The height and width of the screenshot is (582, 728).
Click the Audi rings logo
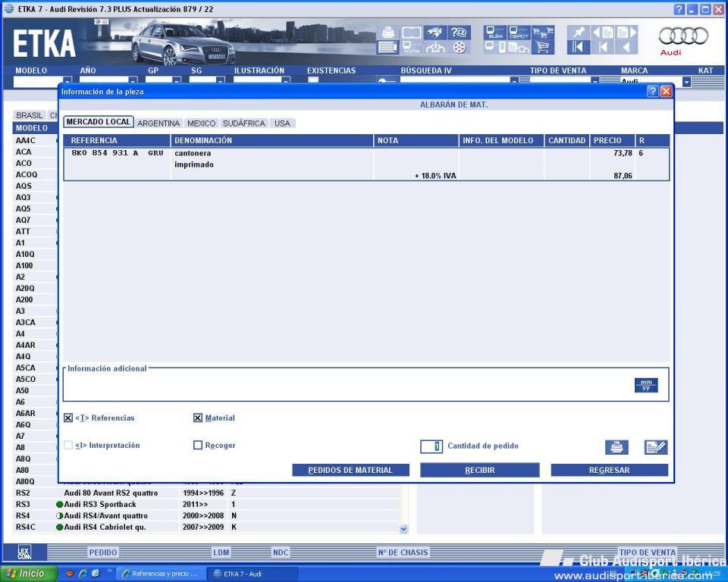click(683, 36)
